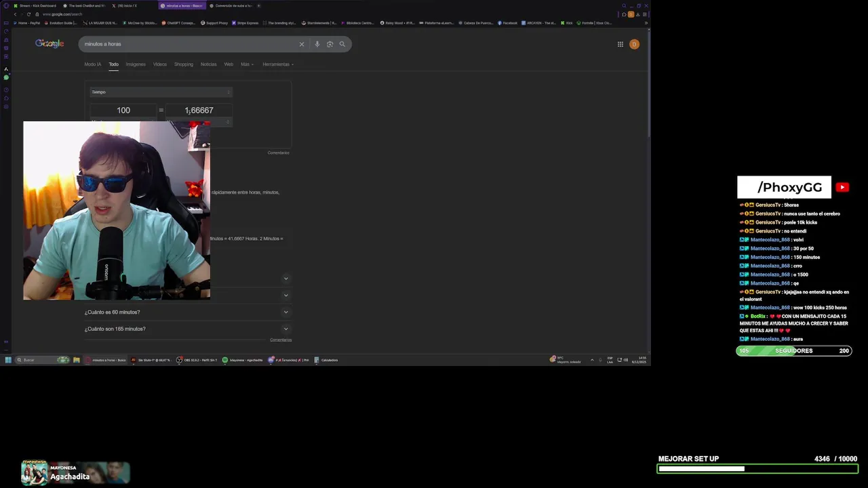Open WhatsApp in the browser sidebar
868x488 pixels.
(x=6, y=77)
